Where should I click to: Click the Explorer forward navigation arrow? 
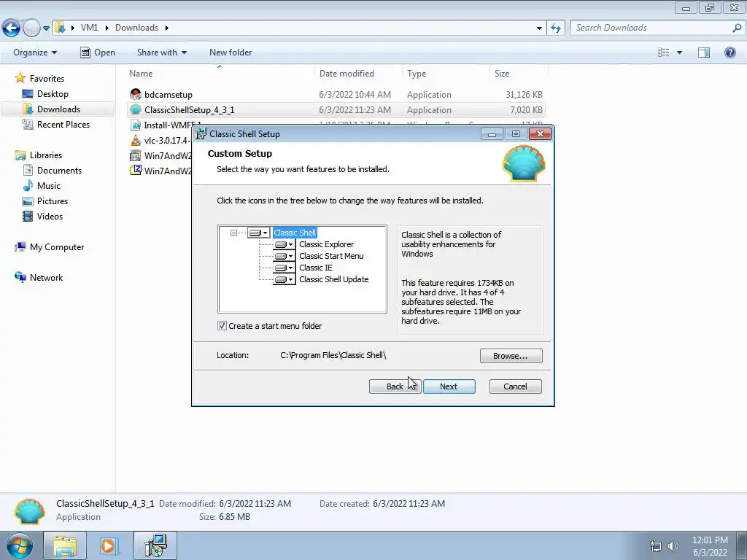(x=31, y=28)
